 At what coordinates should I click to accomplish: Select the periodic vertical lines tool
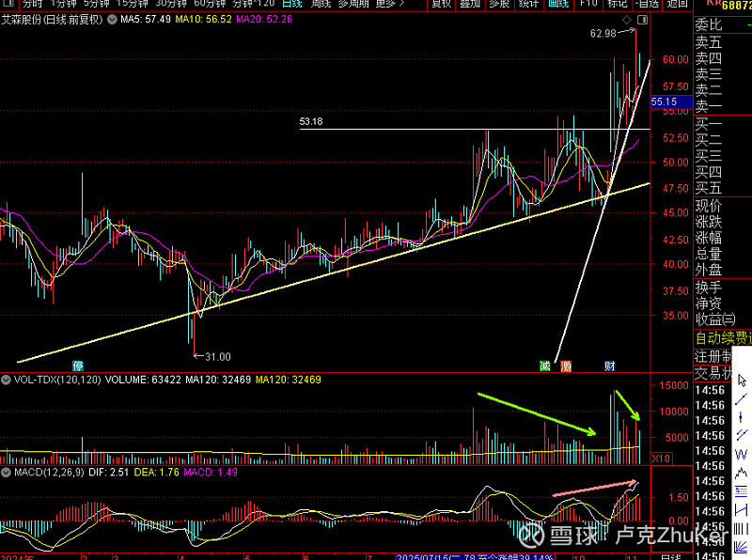pos(742,528)
